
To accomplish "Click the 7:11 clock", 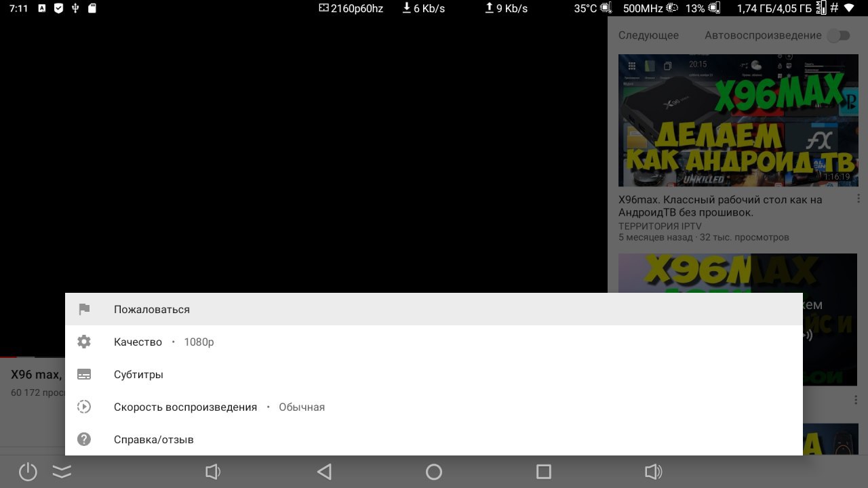I will pyautogui.click(x=18, y=8).
